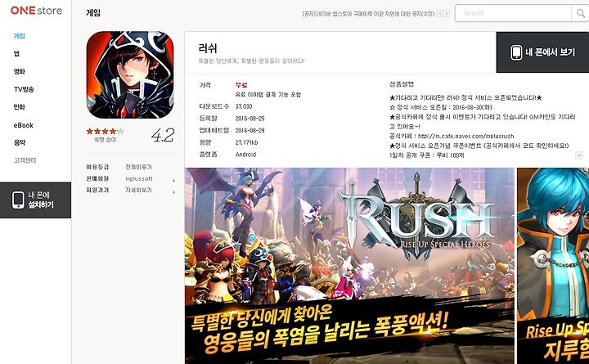Show previous notice with left arrow
The height and width of the screenshot is (364, 589).
440,14
